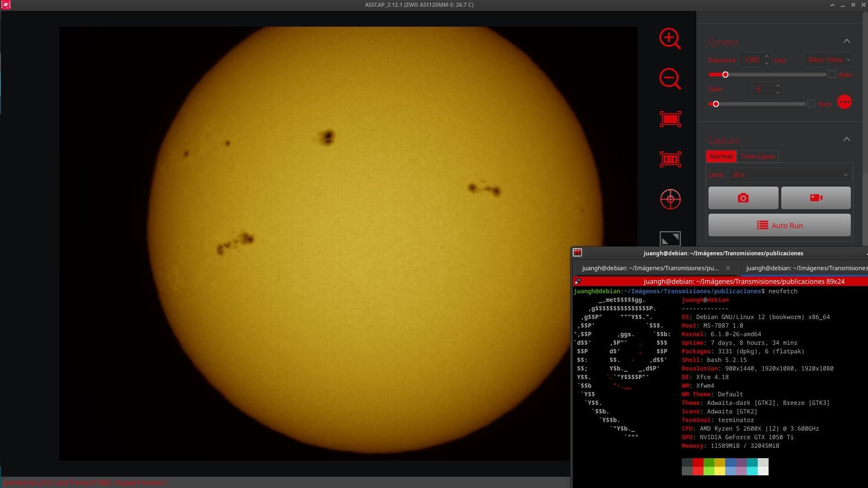The height and width of the screenshot is (488, 868).
Task: Click the Exposure value input field
Action: [751, 60]
